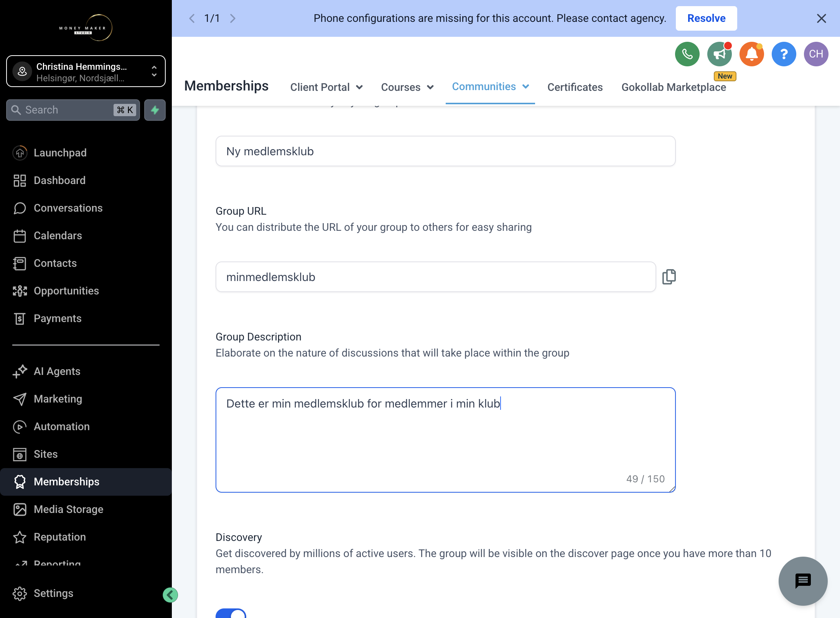Collapse the sidebar with green arrow

(170, 595)
